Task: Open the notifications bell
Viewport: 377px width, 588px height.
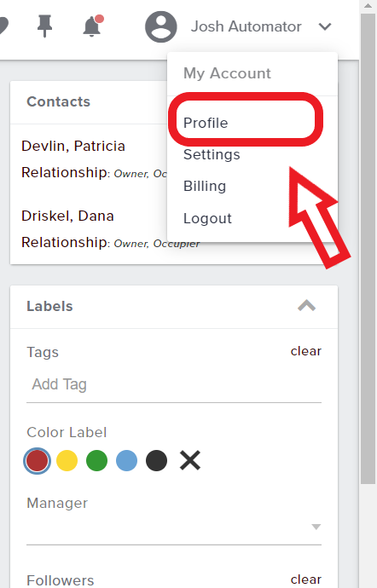Action: (92, 26)
